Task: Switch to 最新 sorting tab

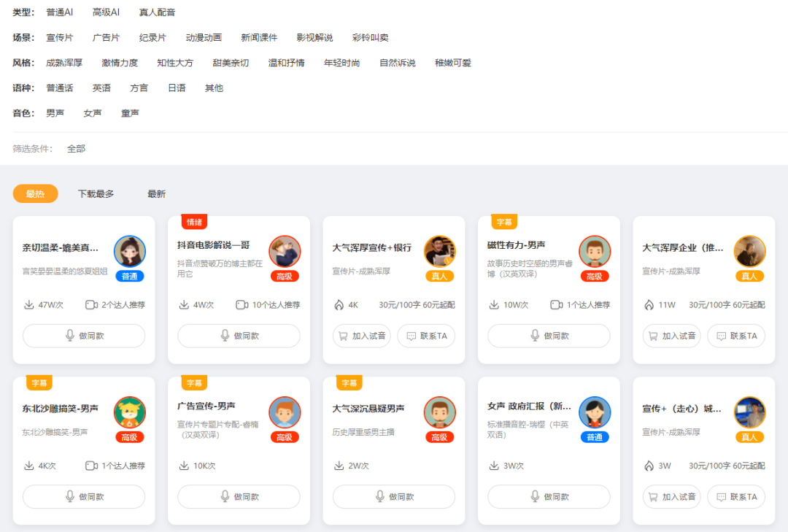Action: coord(156,194)
